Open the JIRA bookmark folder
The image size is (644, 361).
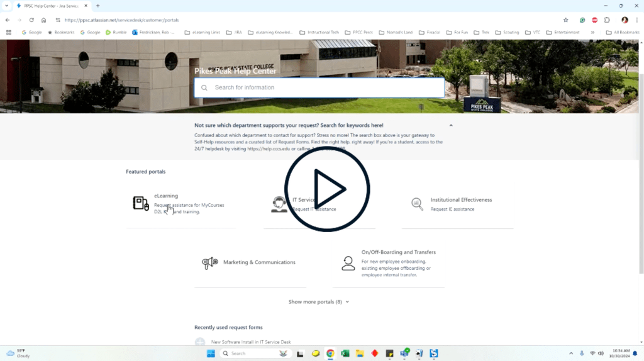tap(234, 32)
